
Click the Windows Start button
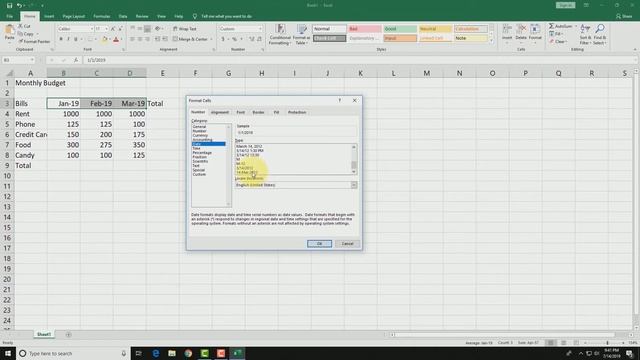click(x=8, y=353)
